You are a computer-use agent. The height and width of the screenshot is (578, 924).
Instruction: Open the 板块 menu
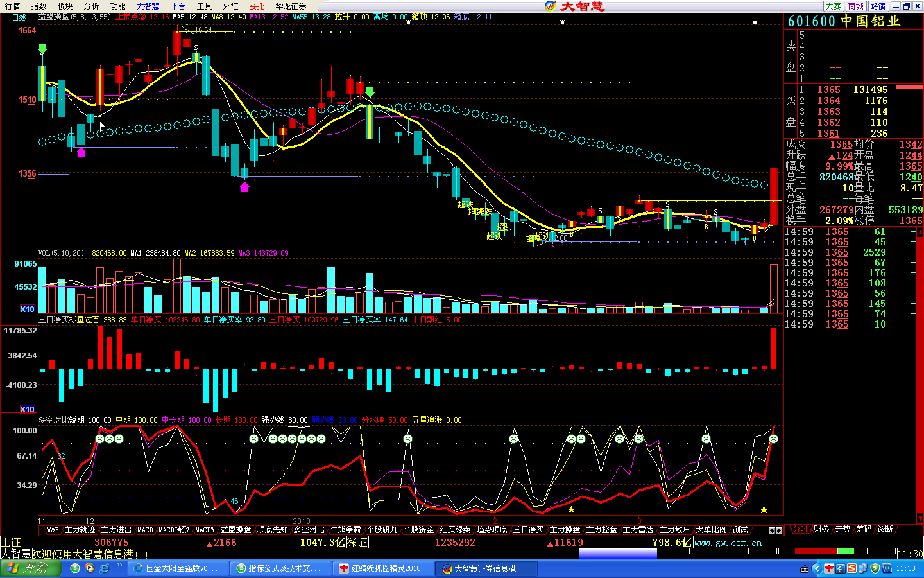pos(65,6)
